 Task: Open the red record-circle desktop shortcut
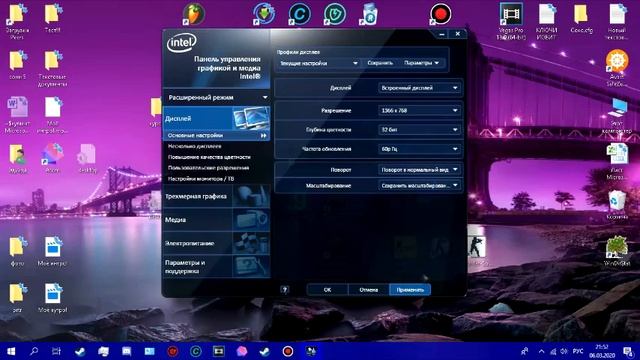pos(440,14)
